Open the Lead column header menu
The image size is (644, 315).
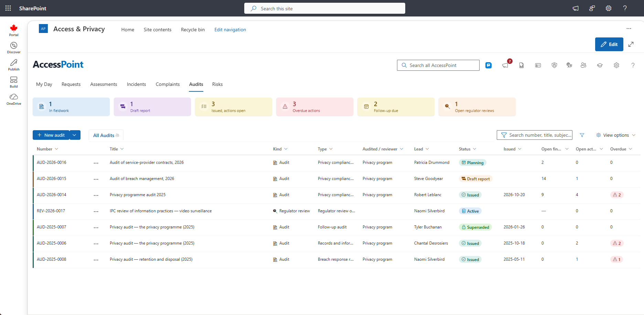421,149
